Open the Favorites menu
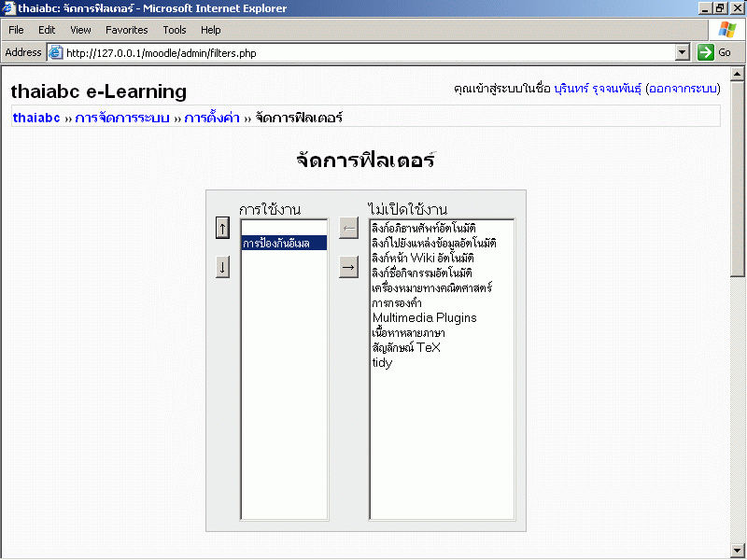This screenshot has height=560, width=747. coord(126,30)
